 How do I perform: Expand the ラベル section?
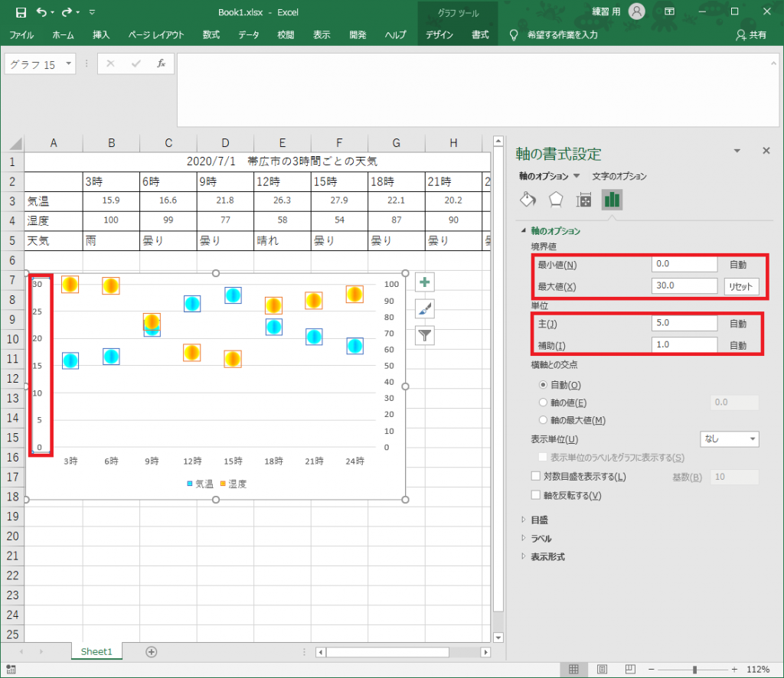tap(524, 538)
